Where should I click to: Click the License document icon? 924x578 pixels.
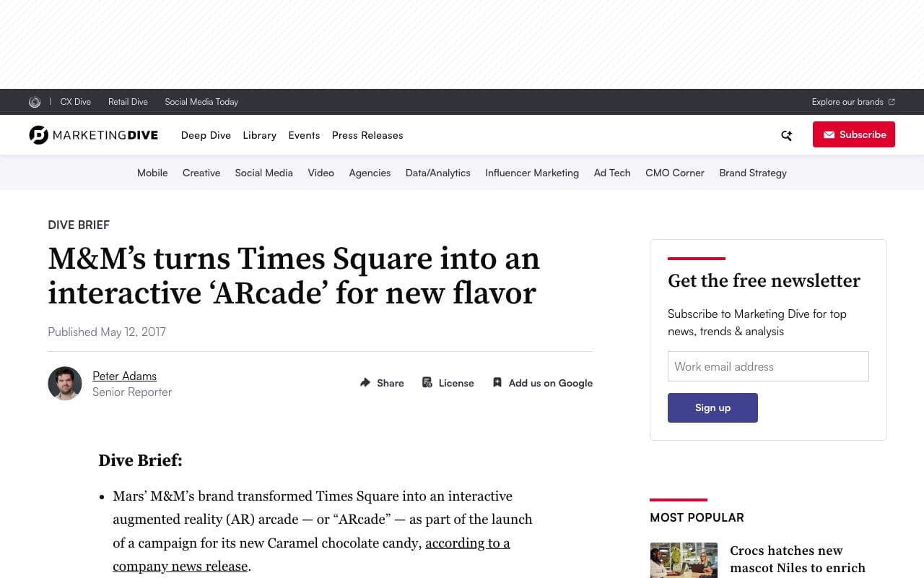[x=427, y=382]
